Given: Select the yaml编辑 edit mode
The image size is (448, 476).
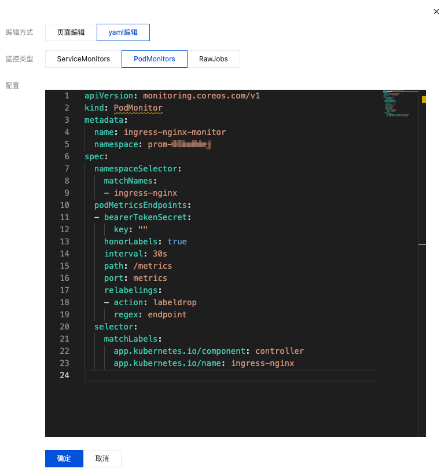Looking at the screenshot, I should (x=123, y=32).
